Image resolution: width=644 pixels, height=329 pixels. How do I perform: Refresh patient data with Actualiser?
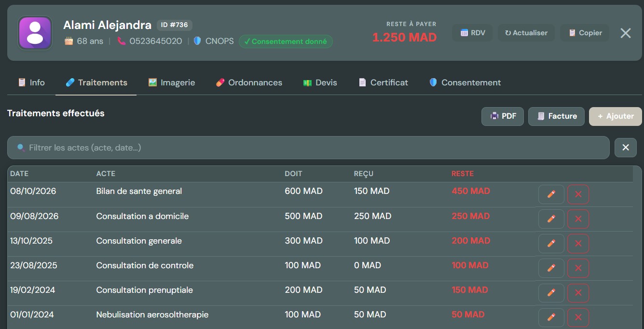point(526,33)
